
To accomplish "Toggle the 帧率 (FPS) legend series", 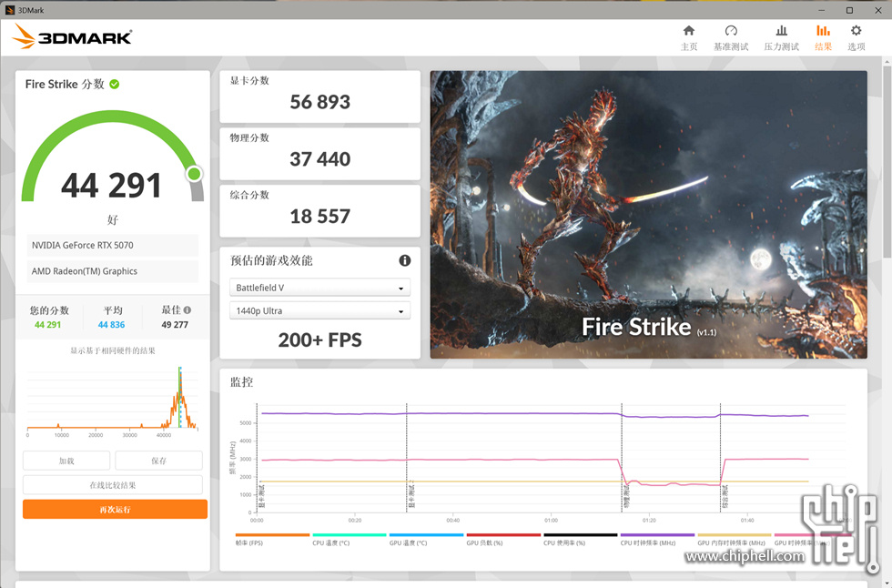I will (272, 540).
